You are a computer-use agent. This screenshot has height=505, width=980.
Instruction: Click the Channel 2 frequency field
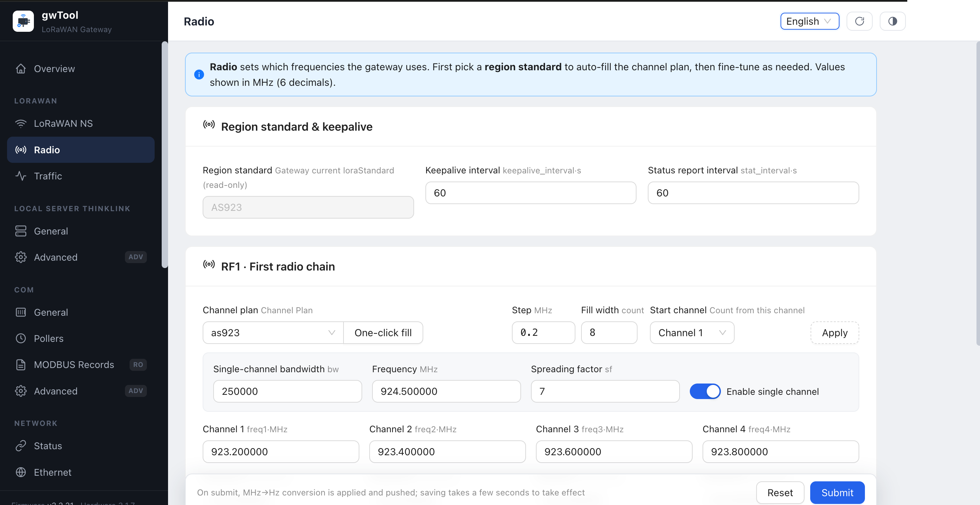click(x=447, y=452)
